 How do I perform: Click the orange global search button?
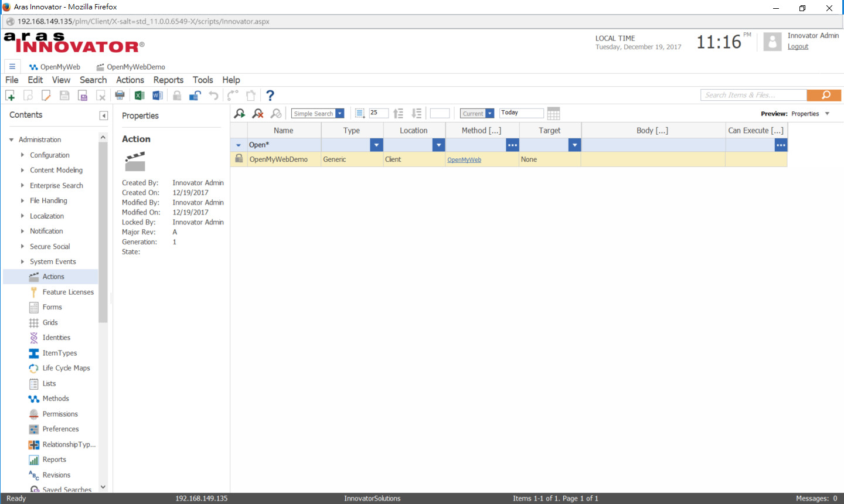coord(824,95)
